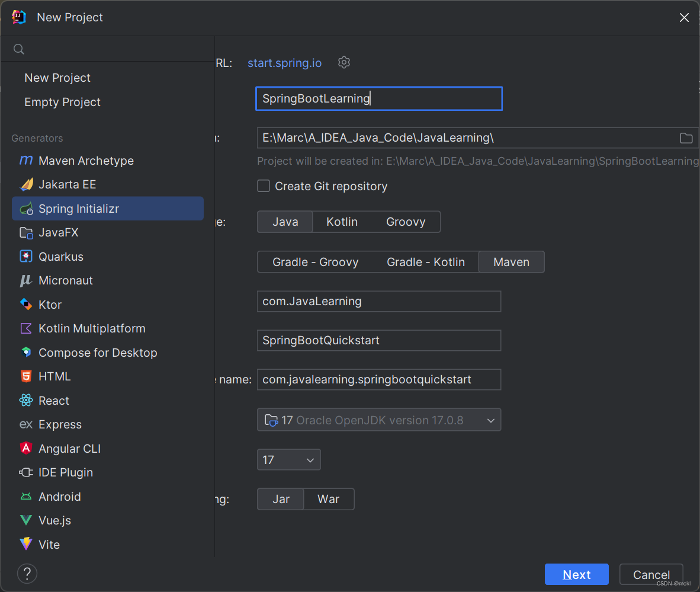The height and width of the screenshot is (592, 700).
Task: Click the Micronaut mu icon
Action: coord(26,280)
